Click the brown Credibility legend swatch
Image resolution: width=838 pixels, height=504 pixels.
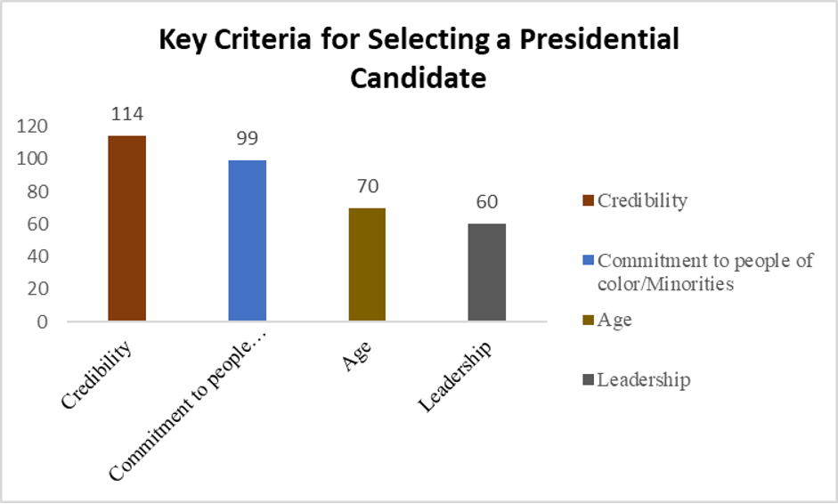click(x=586, y=201)
